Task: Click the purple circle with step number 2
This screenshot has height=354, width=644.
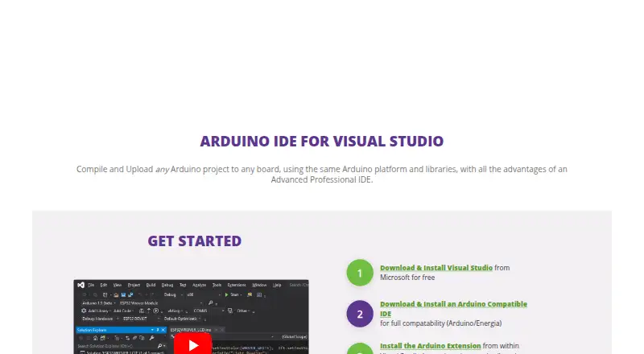Action: tap(360, 314)
